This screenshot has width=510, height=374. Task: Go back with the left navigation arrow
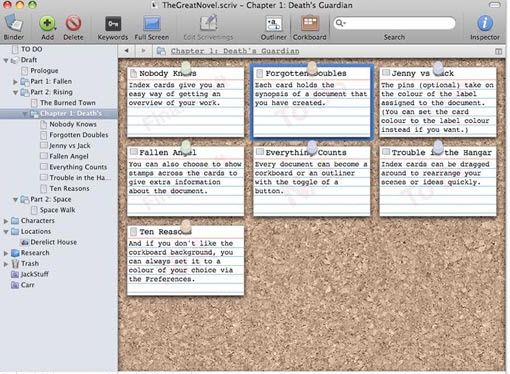tap(127, 51)
